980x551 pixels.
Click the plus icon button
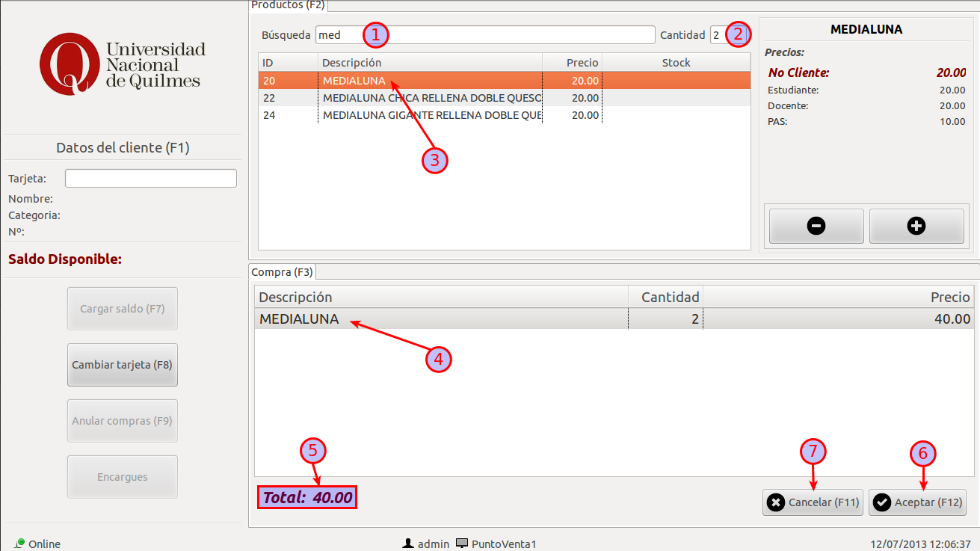[916, 226]
